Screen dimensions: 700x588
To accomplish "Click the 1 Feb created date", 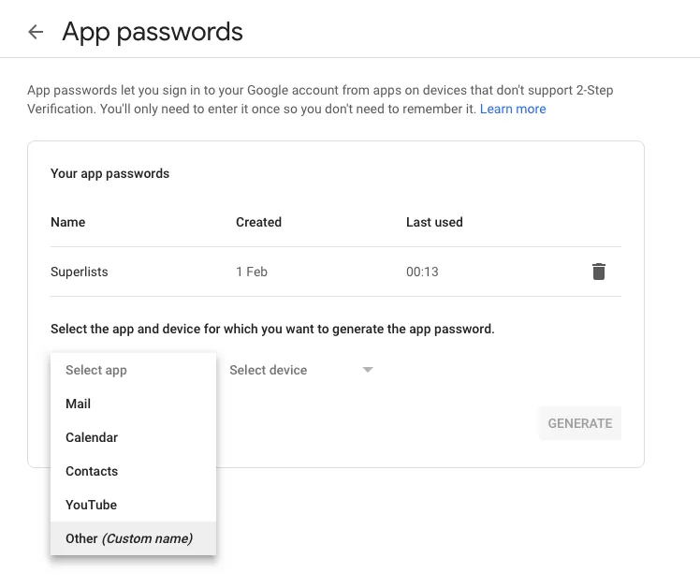I will [x=252, y=272].
